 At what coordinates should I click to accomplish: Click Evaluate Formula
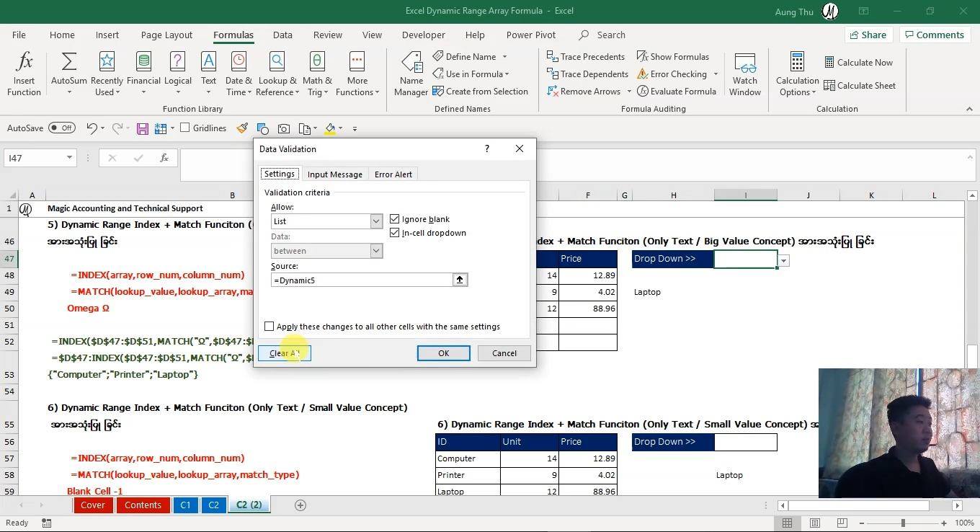coord(676,92)
